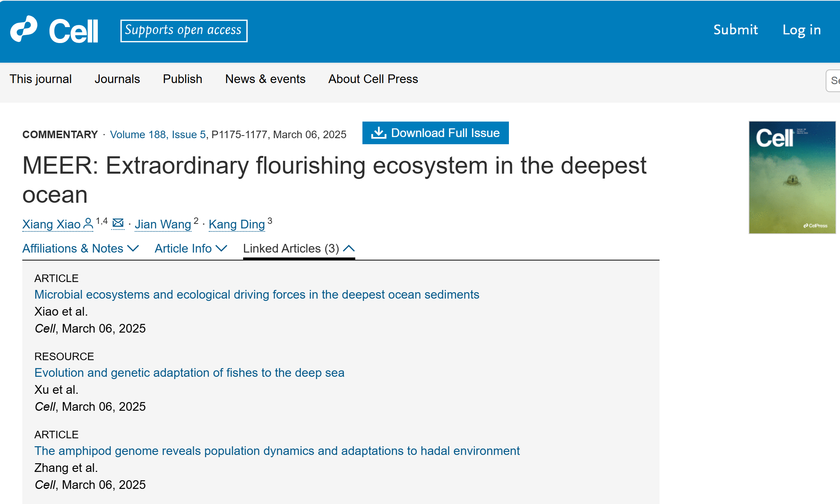Open About Cell Press menu
Screen dimensions: 840x504
point(373,79)
